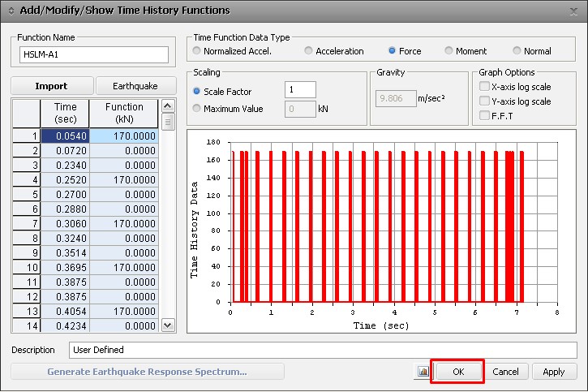Choose Normal data type radio button
This screenshot has height=392, width=588.
tap(517, 51)
